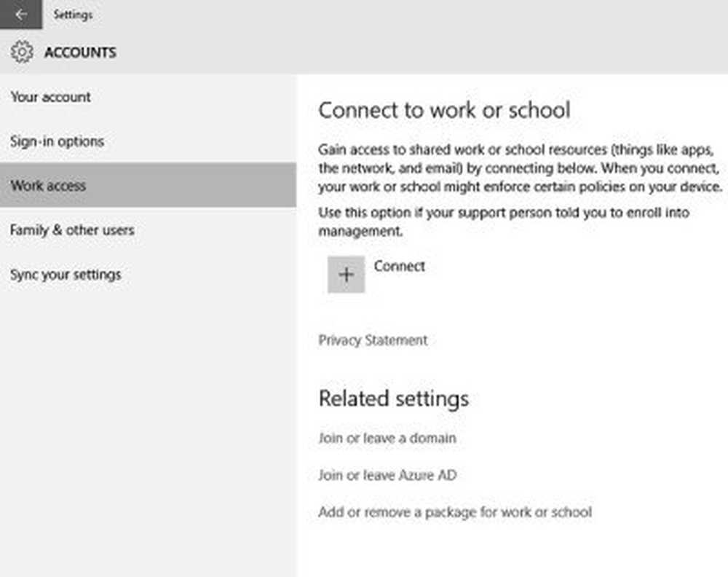
Task: Click the Settings window title text
Action: (73, 15)
